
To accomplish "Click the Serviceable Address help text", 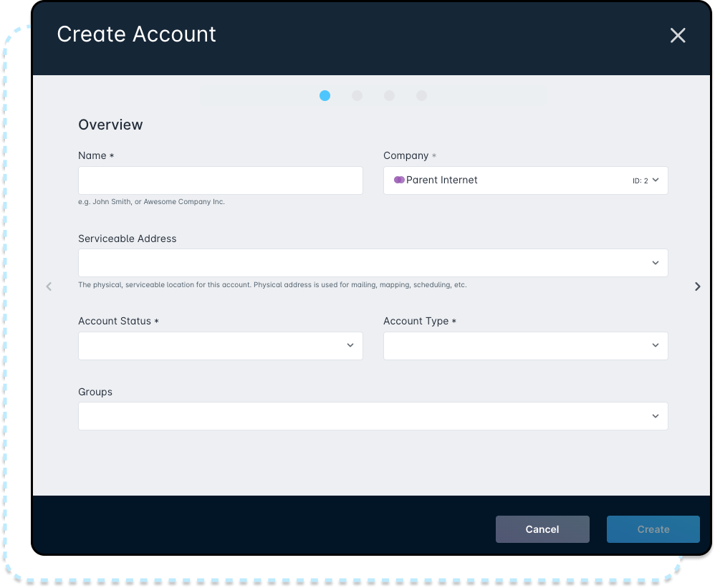I will pyautogui.click(x=272, y=285).
